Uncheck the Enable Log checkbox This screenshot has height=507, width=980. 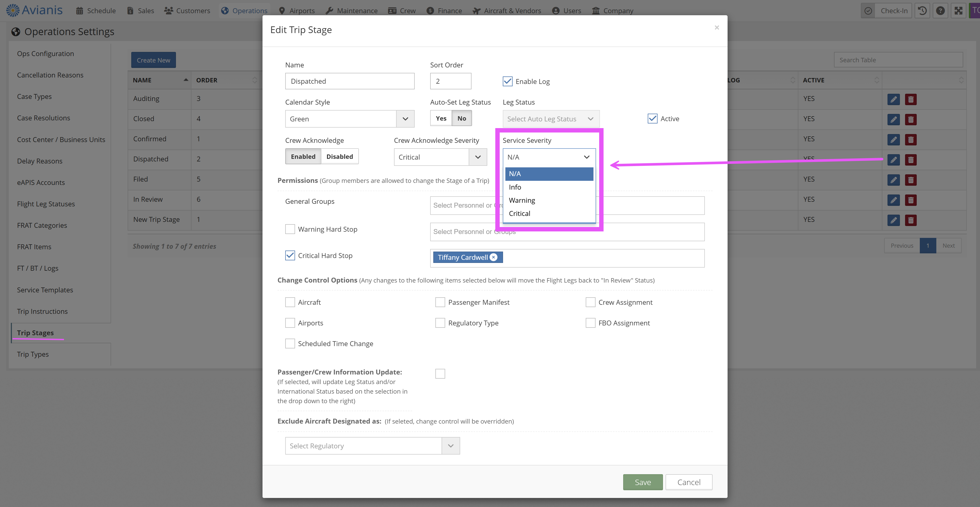[507, 81]
